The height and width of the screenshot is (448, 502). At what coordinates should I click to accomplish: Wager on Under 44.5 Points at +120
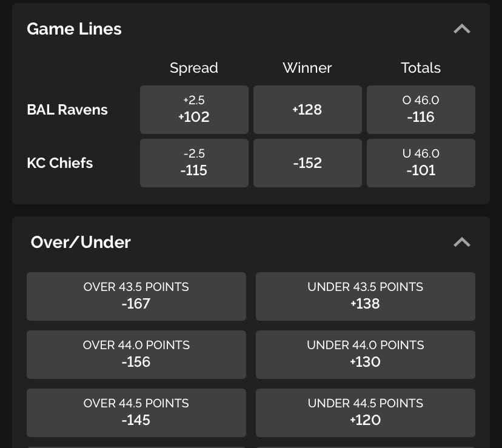[x=366, y=413]
